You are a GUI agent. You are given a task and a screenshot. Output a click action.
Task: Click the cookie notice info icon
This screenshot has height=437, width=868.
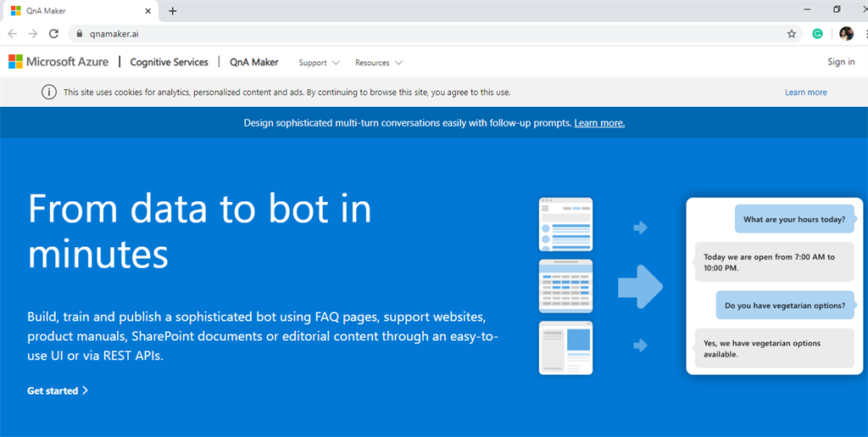[48, 92]
